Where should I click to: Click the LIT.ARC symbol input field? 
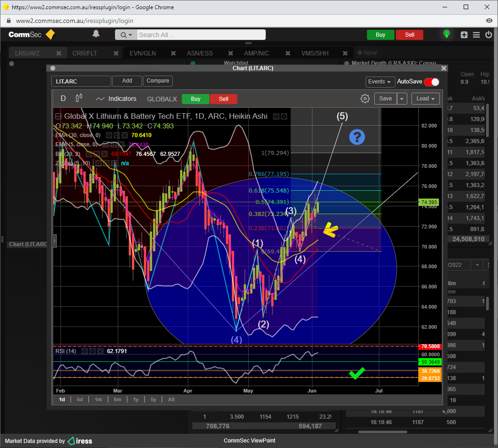[81, 81]
